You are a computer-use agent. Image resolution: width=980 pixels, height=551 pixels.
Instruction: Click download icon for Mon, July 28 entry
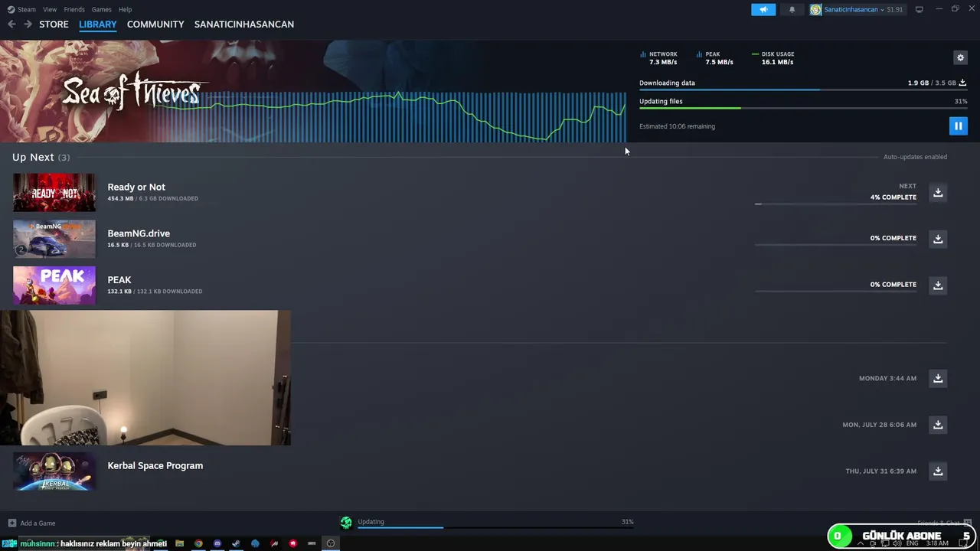pyautogui.click(x=938, y=425)
